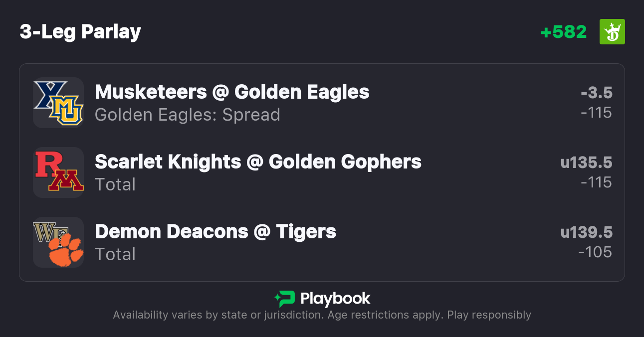This screenshot has width=644, height=337.
Task: Click the u139.5 total line
Action: (586, 232)
